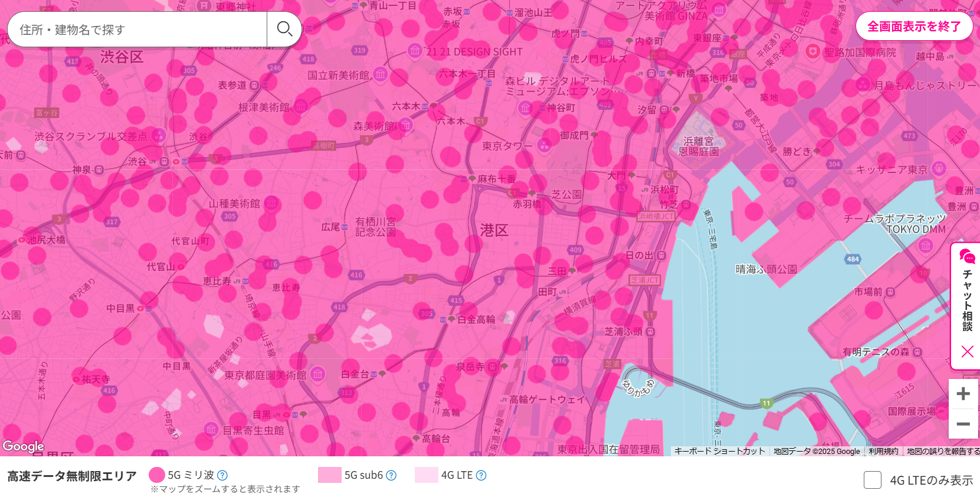This screenshot has width=980, height=500.
Task: Click the search magnifier icon
Action: click(x=284, y=29)
